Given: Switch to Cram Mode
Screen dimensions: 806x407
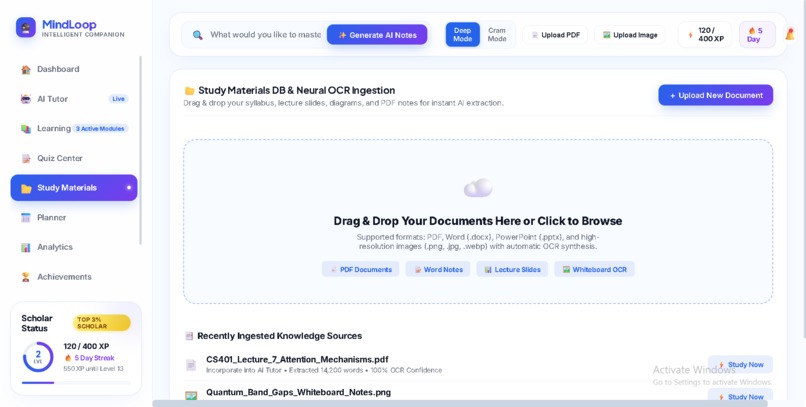Looking at the screenshot, I should coord(497,35).
